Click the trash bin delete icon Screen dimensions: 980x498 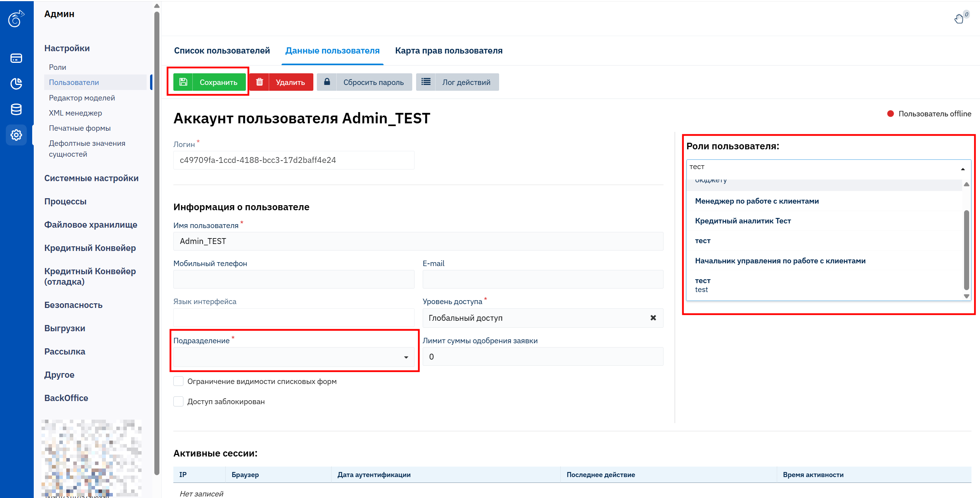pyautogui.click(x=259, y=82)
